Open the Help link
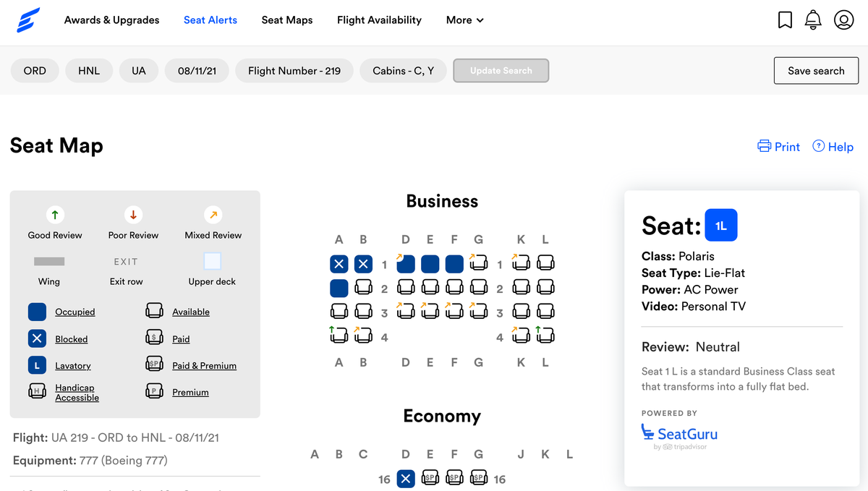The image size is (868, 491). (x=833, y=147)
